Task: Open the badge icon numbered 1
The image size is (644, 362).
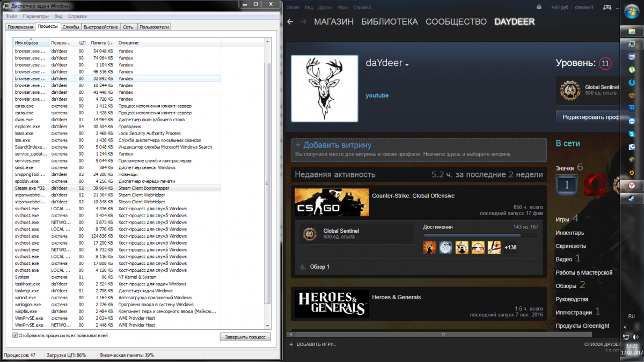Action: pyautogui.click(x=566, y=184)
